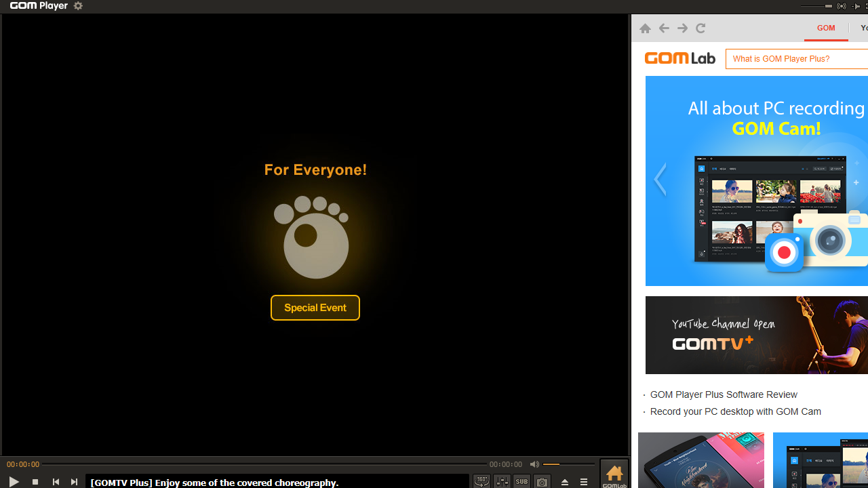The image size is (868, 488).
Task: Click the left carousel arrow on GOM Cam banner
Action: point(659,179)
